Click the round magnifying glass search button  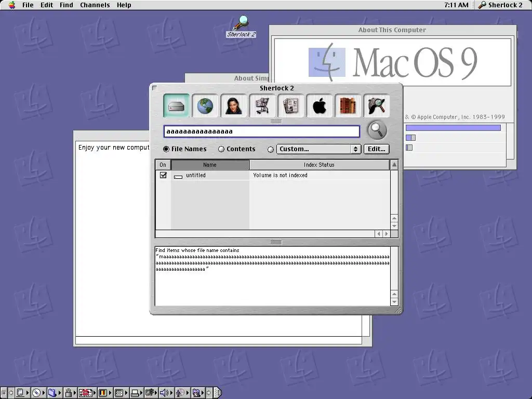pyautogui.click(x=377, y=130)
